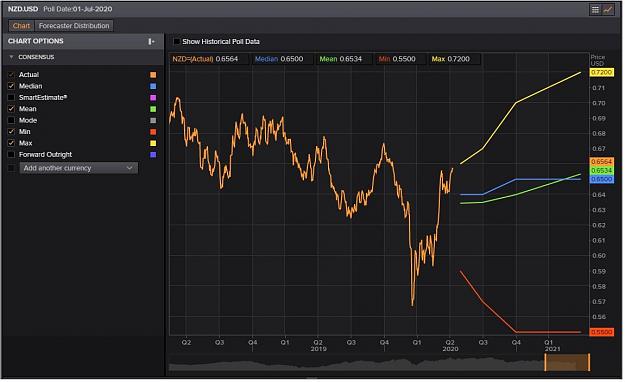The width and height of the screenshot is (625, 382).
Task: Click the red Min color swatch
Action: (153, 132)
